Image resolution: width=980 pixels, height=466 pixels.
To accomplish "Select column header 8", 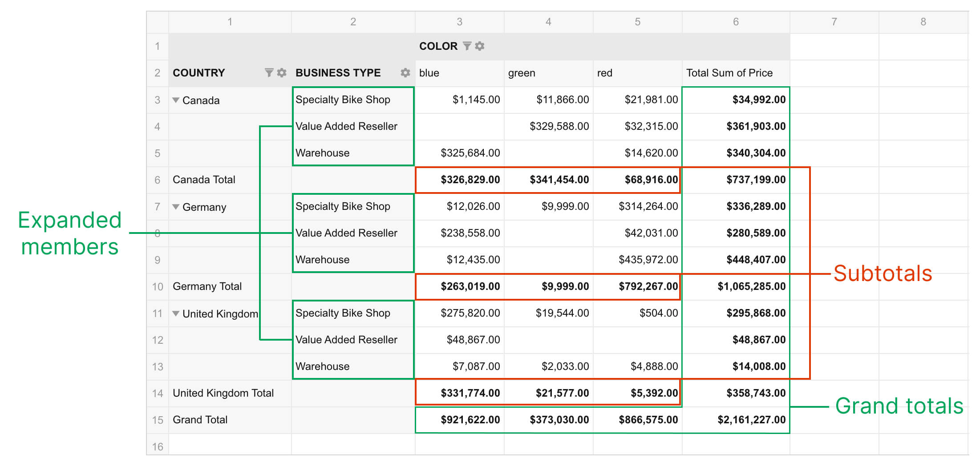I will tap(923, 22).
